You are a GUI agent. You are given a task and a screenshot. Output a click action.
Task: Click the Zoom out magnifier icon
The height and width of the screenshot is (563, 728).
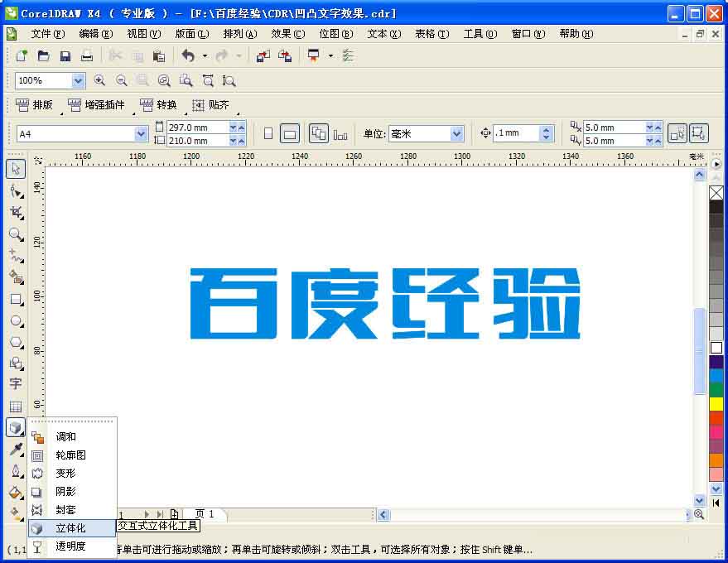(121, 80)
